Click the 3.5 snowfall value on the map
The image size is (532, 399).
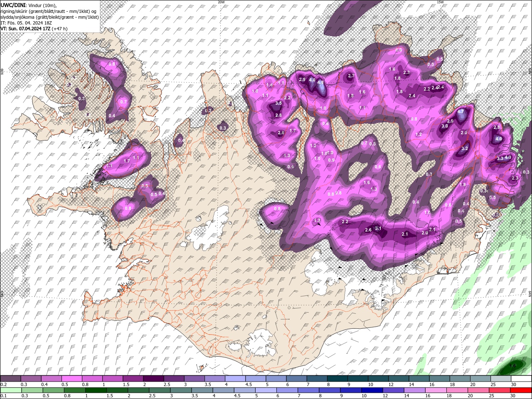[278, 103]
